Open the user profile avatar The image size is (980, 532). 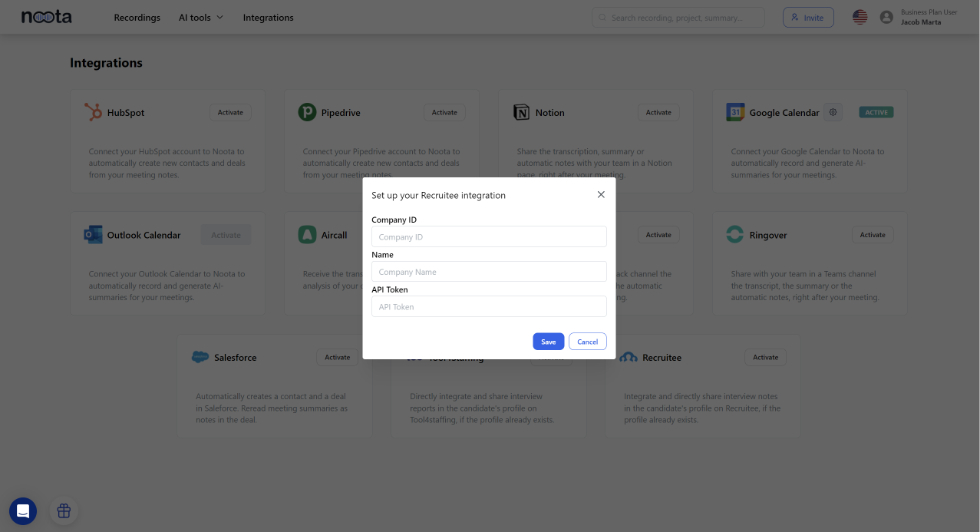tap(886, 17)
